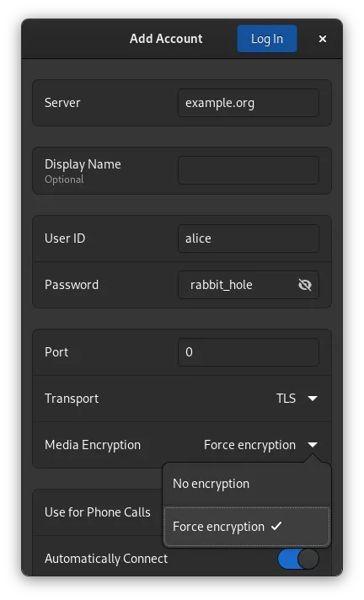
Task: Focus the User ID field with alice
Action: tap(249, 238)
